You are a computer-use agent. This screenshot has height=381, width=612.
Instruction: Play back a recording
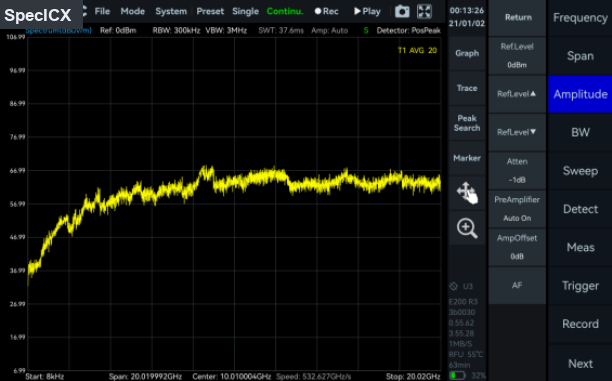pyautogui.click(x=367, y=11)
